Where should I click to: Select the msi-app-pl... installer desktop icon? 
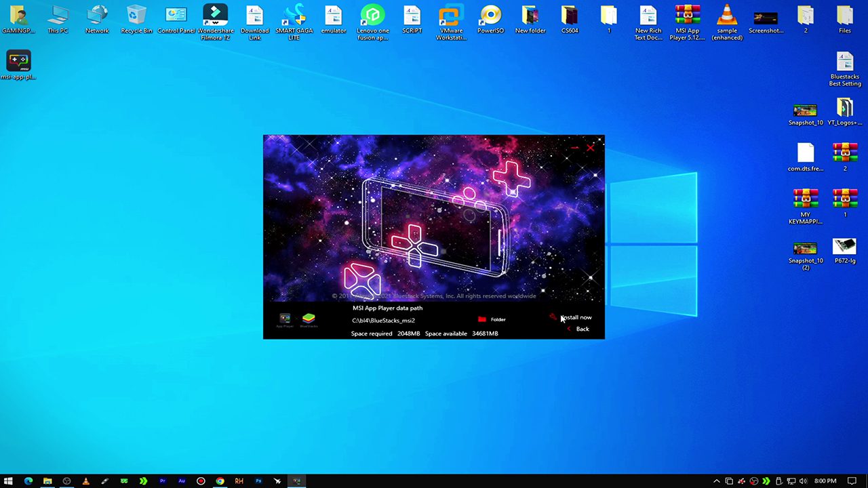[18, 66]
